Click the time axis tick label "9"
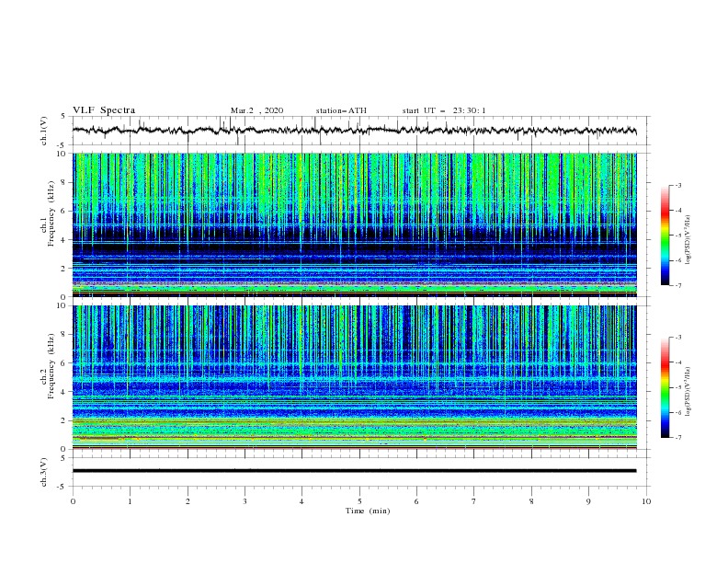The height and width of the screenshot is (563, 728). 588,501
